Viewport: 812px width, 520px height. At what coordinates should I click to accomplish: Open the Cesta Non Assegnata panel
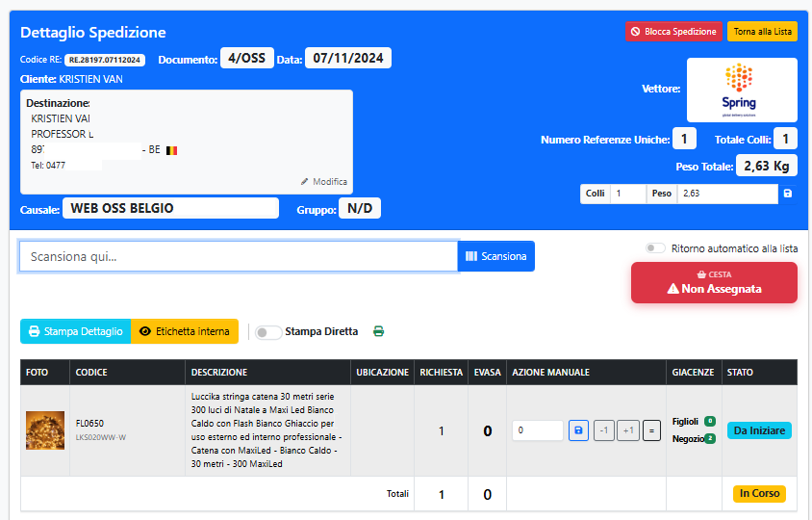tap(714, 282)
